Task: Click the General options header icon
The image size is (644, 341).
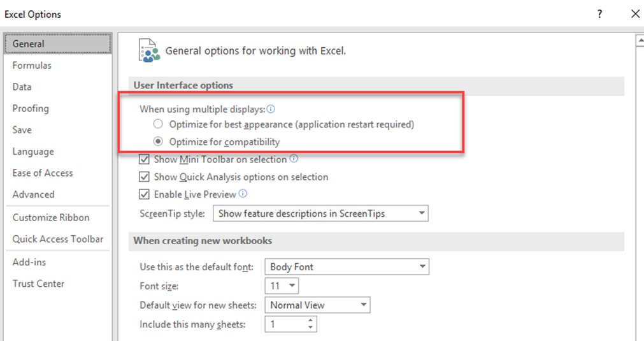Action: coord(148,50)
